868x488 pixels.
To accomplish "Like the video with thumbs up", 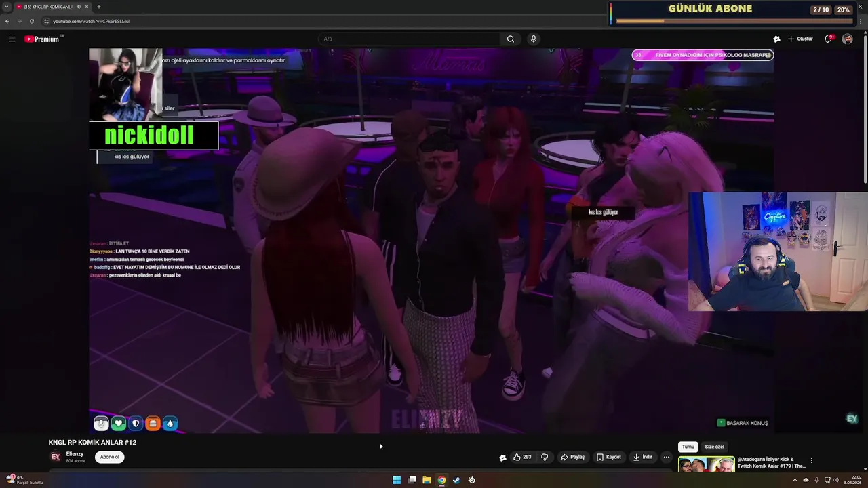I will point(522,457).
